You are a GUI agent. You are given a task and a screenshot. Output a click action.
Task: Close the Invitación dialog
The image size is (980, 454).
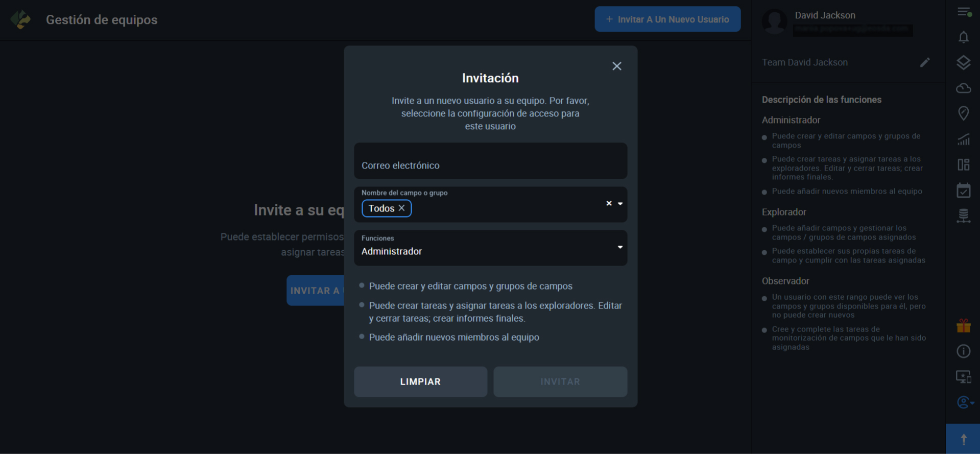[x=616, y=66]
